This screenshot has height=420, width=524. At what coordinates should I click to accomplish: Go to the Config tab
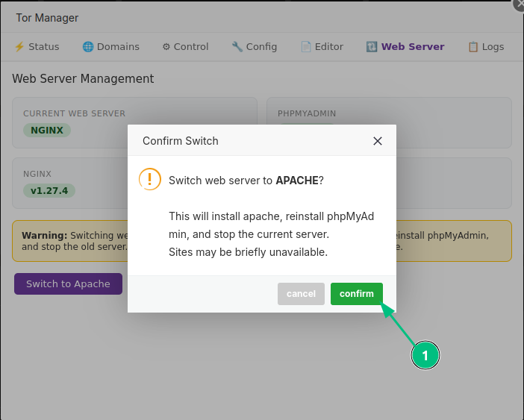point(255,47)
